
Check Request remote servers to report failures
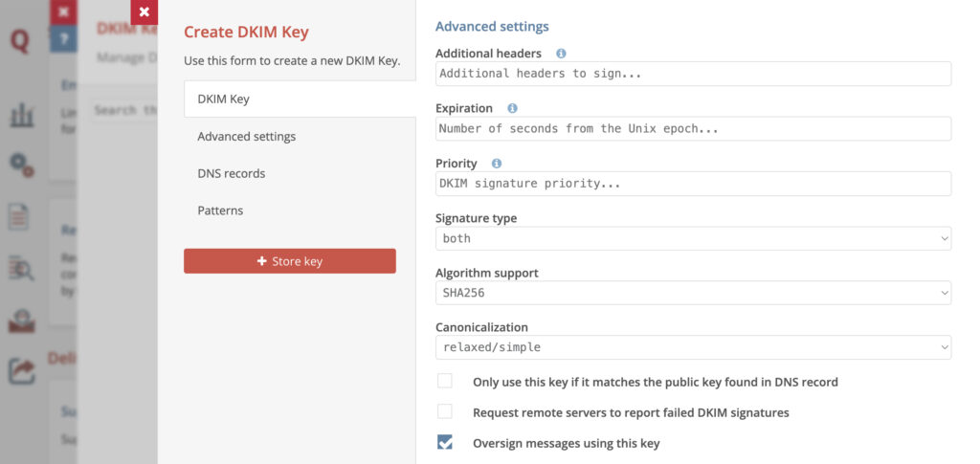(445, 412)
